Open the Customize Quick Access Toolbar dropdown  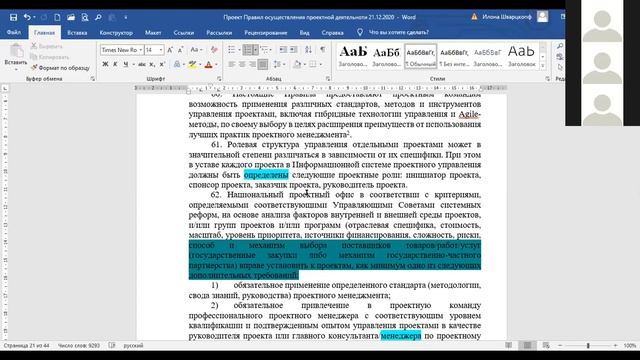pos(126,17)
